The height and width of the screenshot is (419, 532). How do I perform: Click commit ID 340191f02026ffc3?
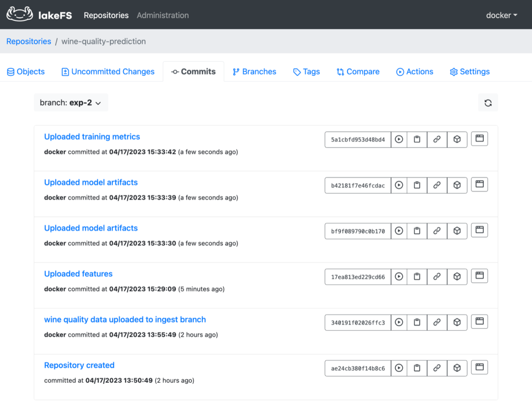coord(358,322)
